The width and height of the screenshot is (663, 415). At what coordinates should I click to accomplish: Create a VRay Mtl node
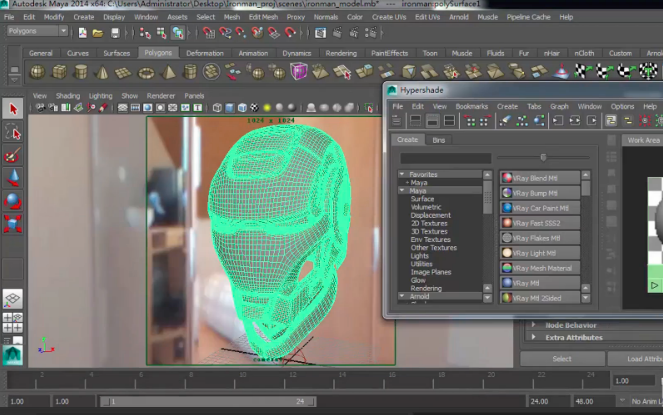540,283
